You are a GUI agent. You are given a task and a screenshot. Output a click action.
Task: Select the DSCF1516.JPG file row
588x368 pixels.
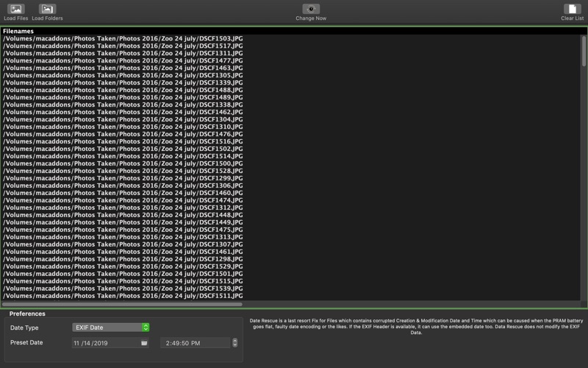291,141
